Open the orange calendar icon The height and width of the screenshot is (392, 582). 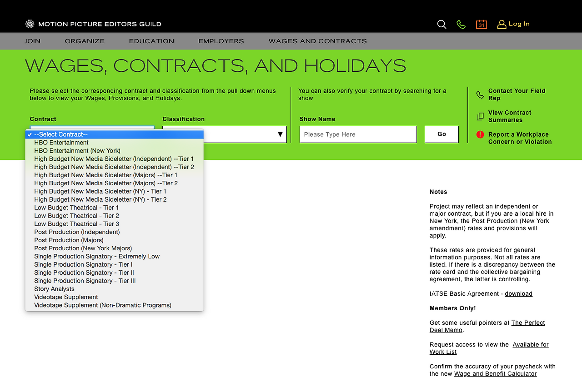pyautogui.click(x=482, y=24)
